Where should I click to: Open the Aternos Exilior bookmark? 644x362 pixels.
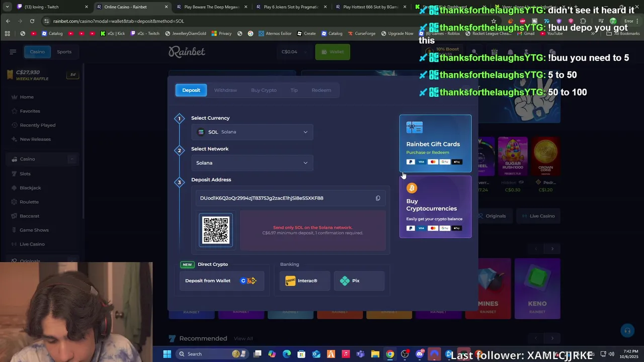[x=275, y=34]
